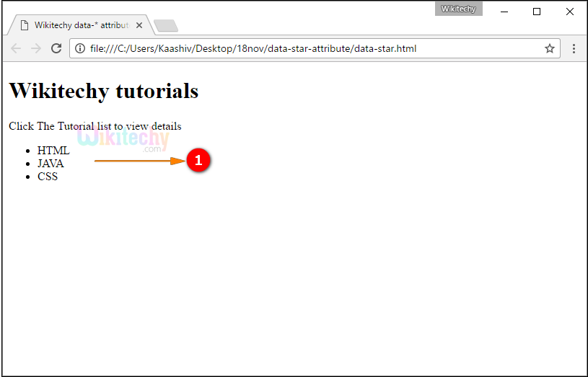Open site information via the info icon
The width and height of the screenshot is (588, 377).
coord(80,48)
